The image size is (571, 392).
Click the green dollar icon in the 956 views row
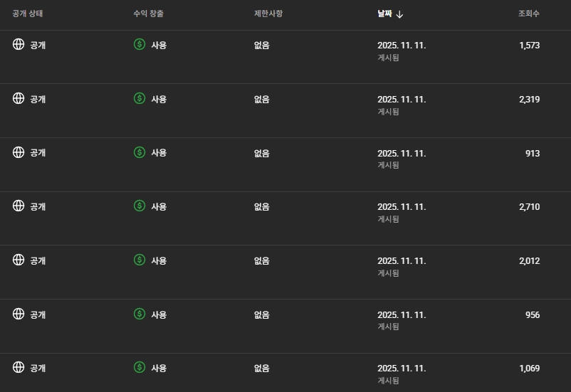[x=140, y=314]
